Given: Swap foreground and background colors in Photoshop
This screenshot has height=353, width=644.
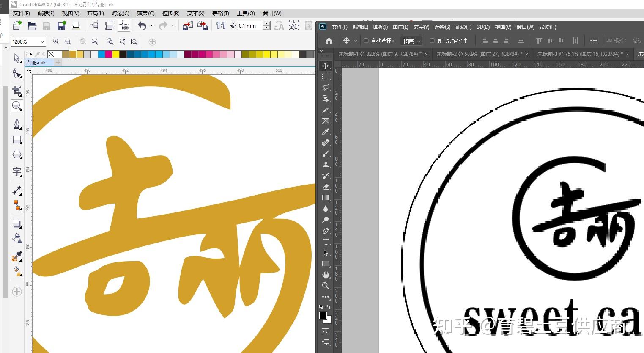Looking at the screenshot, I should tap(329, 307).
